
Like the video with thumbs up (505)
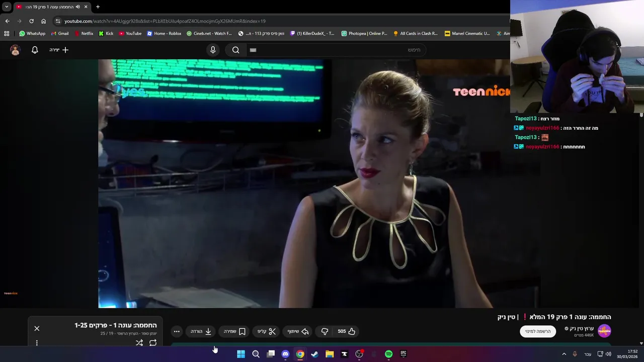tap(347, 331)
